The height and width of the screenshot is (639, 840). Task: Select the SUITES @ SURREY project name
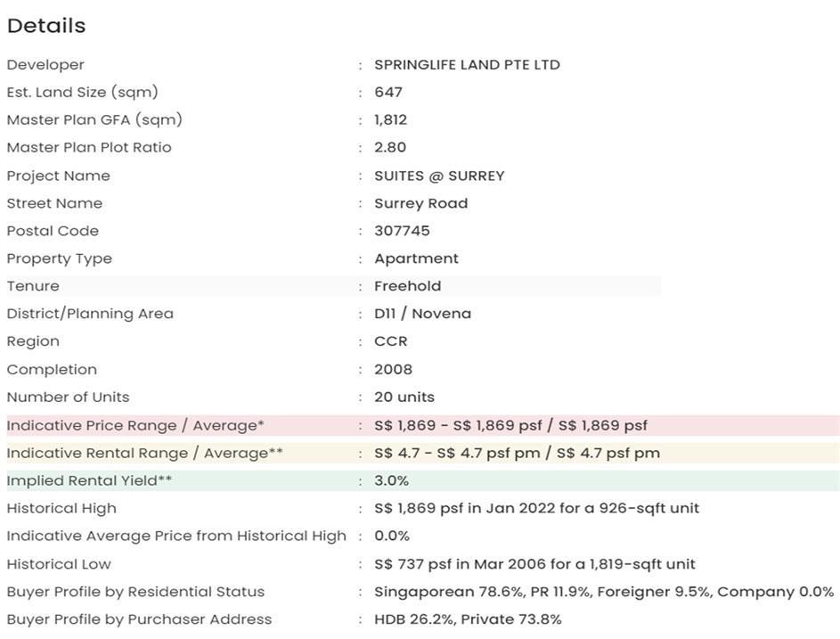pyautogui.click(x=439, y=176)
